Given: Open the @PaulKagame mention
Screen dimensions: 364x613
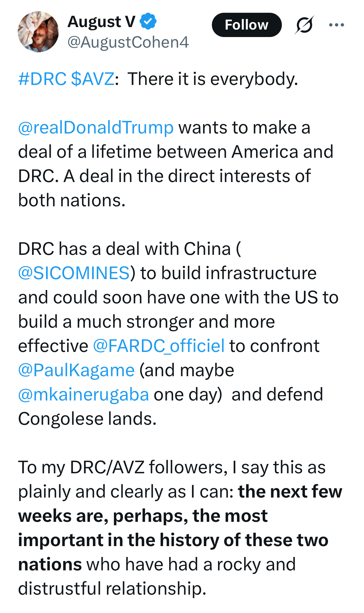Looking at the screenshot, I should coord(76,370).
